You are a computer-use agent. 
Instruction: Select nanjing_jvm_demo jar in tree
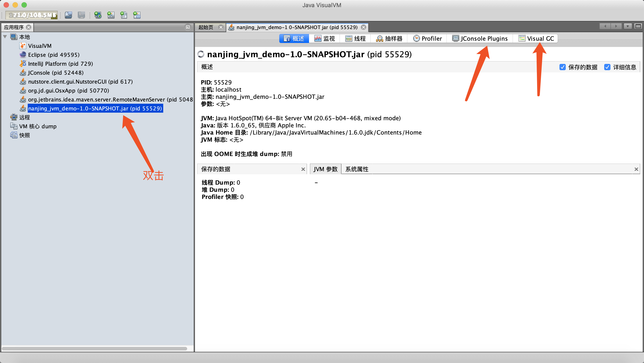(x=95, y=108)
